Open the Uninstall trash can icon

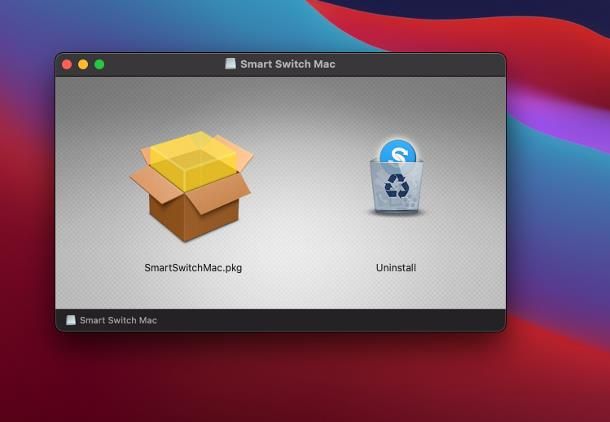(396, 176)
